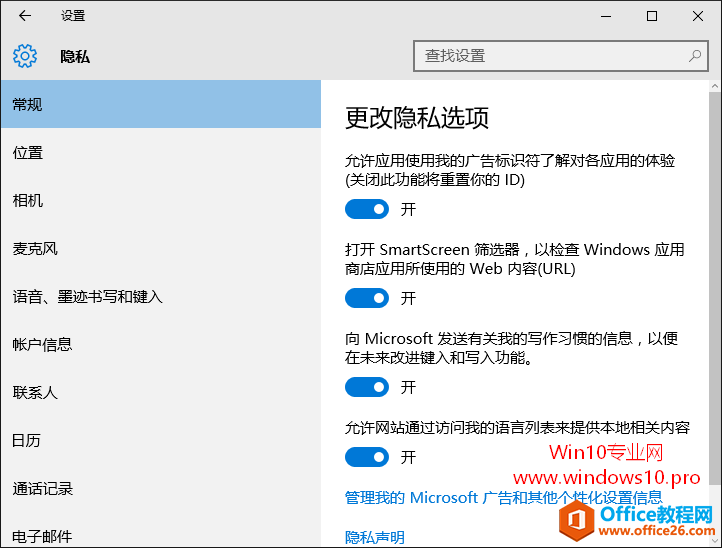Open 管理我的 Microsoft 广告 settings link
Screen dimensions: 722x548
pos(503,497)
